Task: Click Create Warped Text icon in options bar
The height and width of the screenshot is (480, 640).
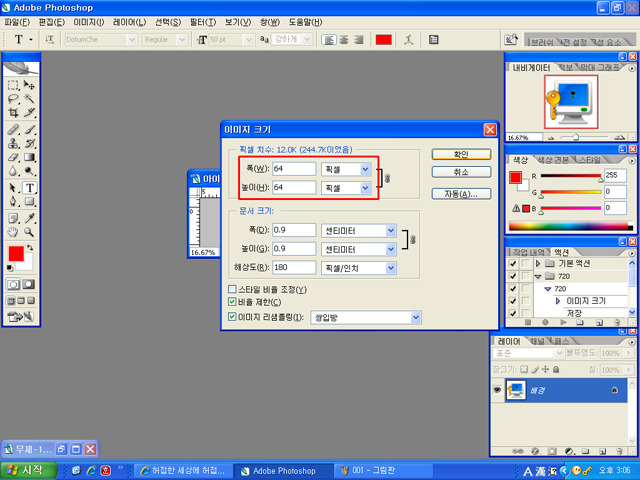Action: point(409,40)
